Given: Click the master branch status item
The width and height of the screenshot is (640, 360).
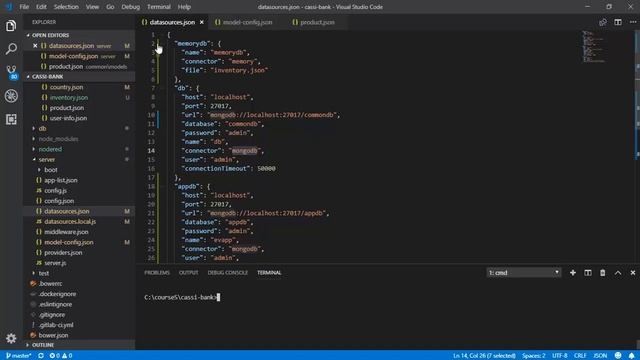Looking at the screenshot, I should (18, 356).
